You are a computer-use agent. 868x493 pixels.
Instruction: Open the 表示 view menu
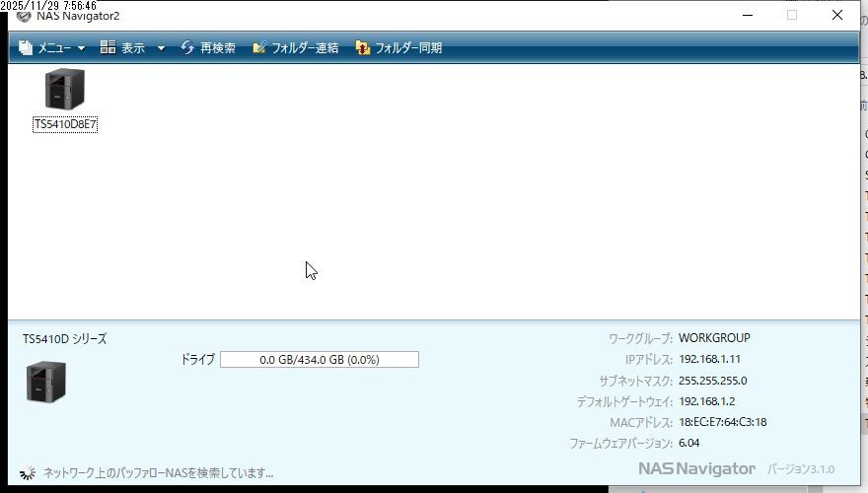[132, 48]
